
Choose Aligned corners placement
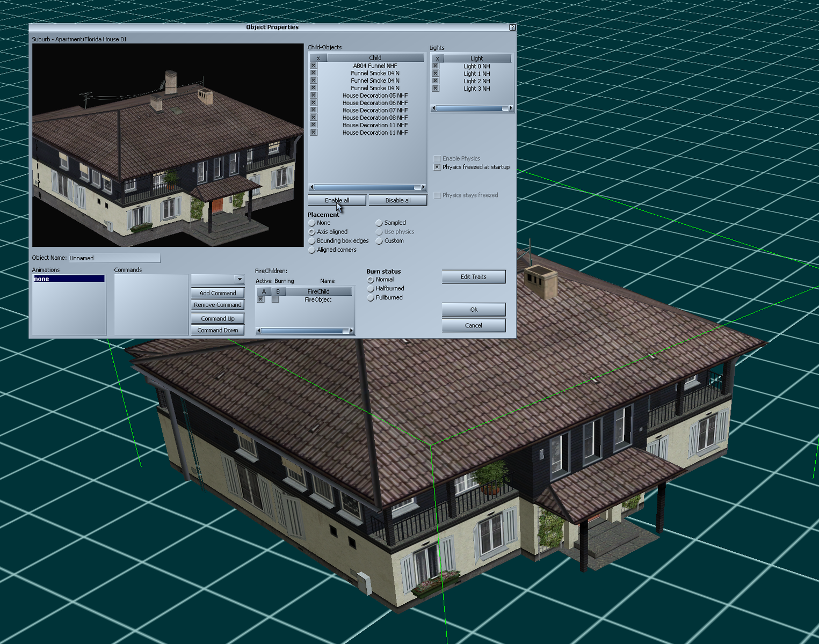click(311, 250)
